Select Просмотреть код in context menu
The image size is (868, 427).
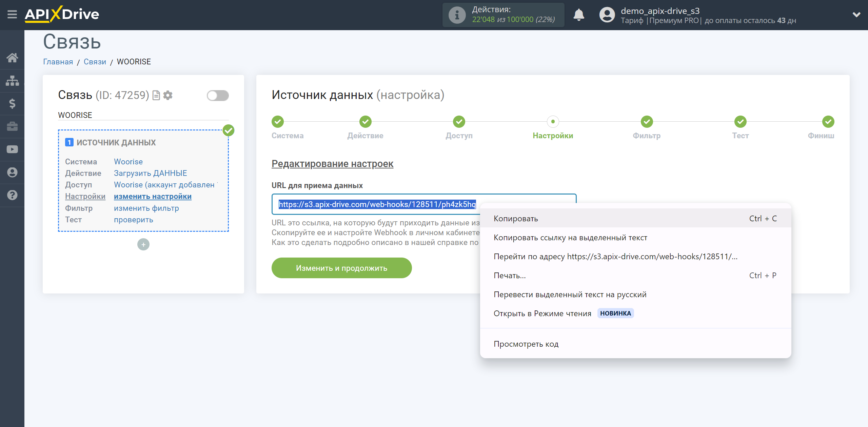pyautogui.click(x=635, y=344)
